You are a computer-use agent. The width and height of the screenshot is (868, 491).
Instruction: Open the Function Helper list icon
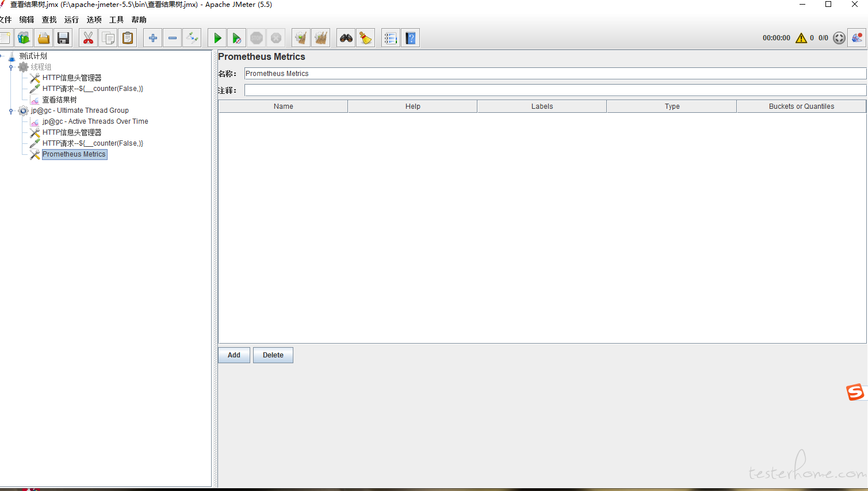point(391,38)
